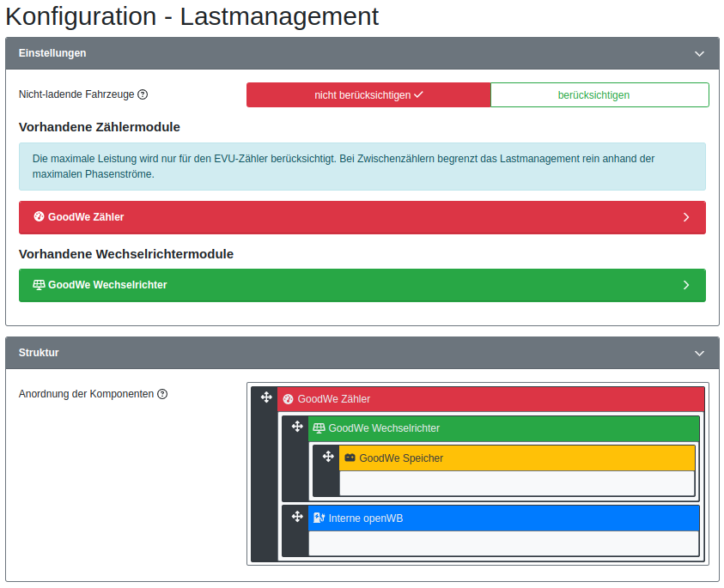This screenshot has width=724, height=588.
Task: Click move handle of GoodWe Wechselrichter row
Action: (x=297, y=427)
